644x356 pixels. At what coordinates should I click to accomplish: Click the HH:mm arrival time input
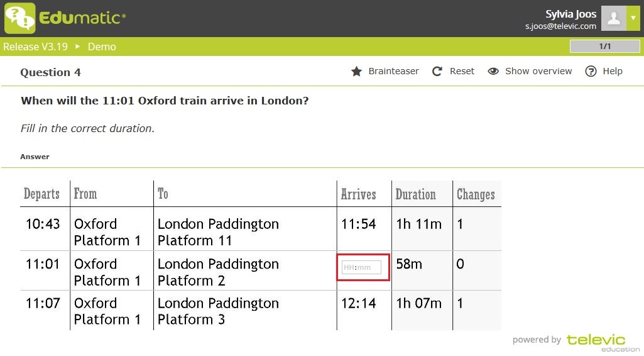tap(361, 267)
